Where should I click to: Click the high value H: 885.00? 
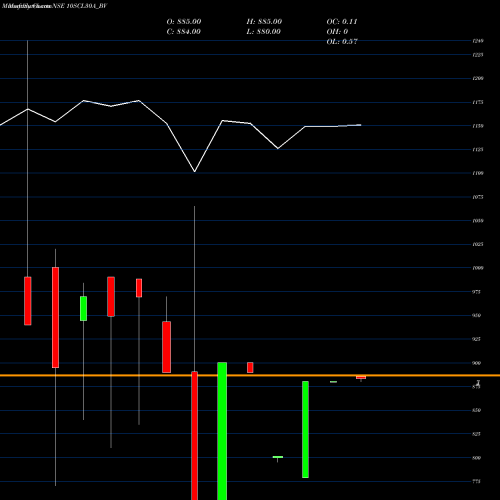click(x=264, y=22)
